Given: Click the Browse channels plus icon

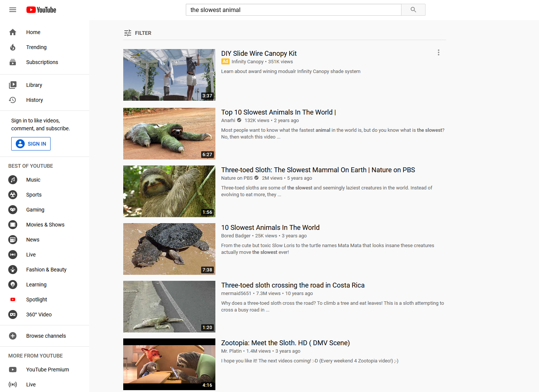Looking at the screenshot, I should pos(13,336).
